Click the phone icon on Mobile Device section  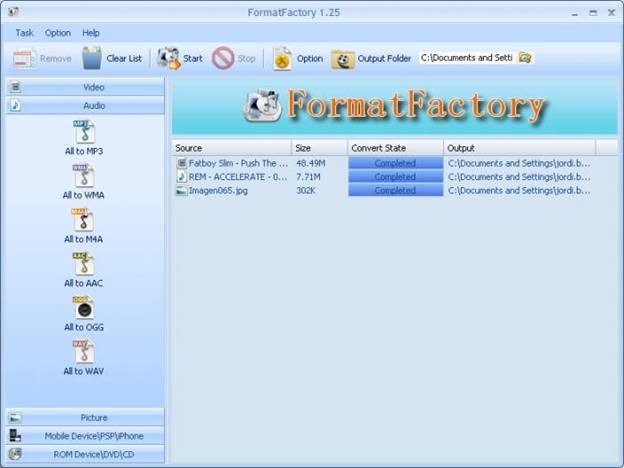15,435
